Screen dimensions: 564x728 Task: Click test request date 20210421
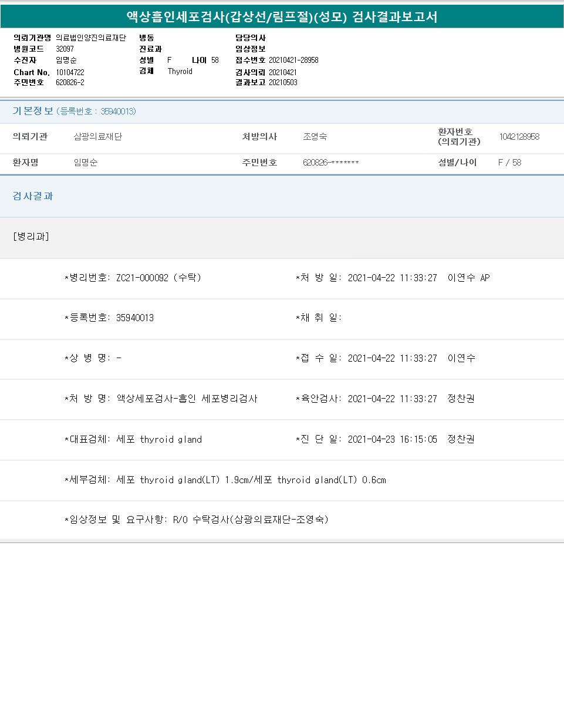click(x=283, y=72)
